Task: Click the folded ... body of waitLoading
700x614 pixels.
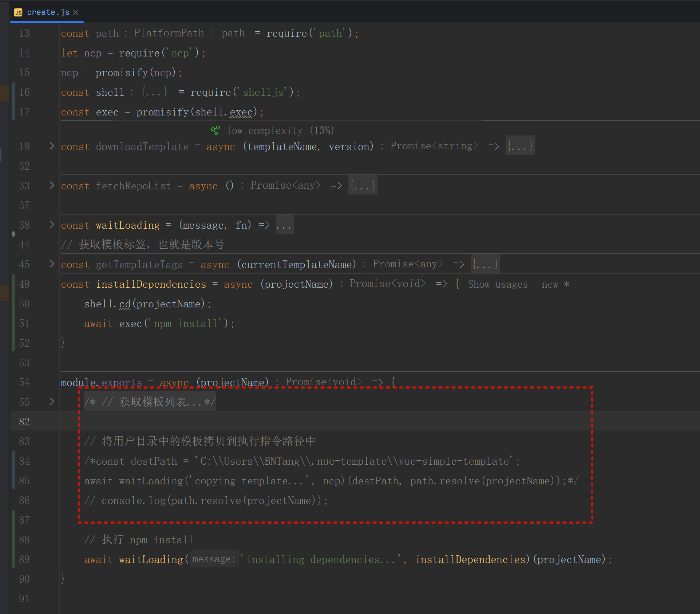Action: click(x=284, y=225)
